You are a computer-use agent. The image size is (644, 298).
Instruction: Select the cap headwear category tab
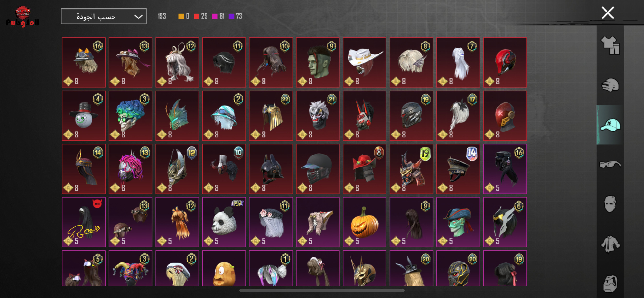(610, 125)
